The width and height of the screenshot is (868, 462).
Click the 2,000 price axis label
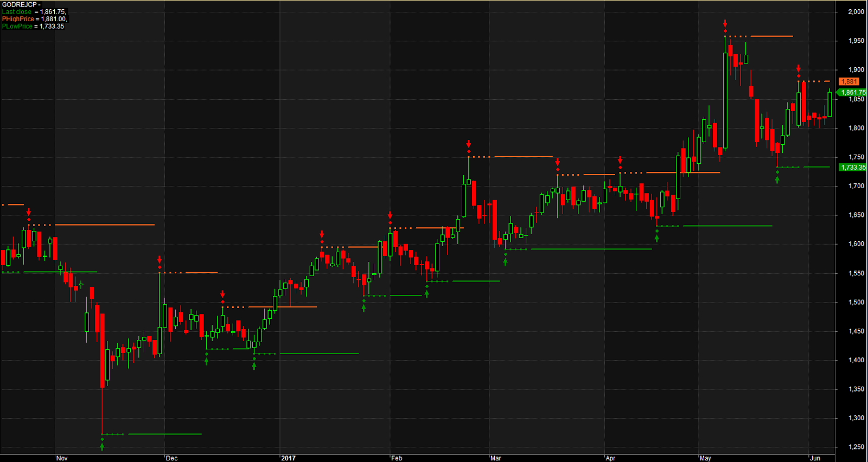pyautogui.click(x=856, y=12)
